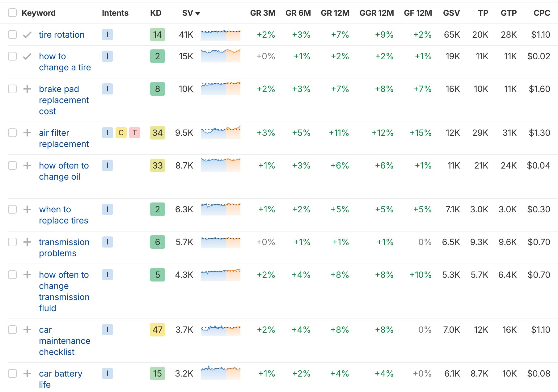Click the plus icon beside car battery life
This screenshot has height=392, width=558.
(x=27, y=373)
